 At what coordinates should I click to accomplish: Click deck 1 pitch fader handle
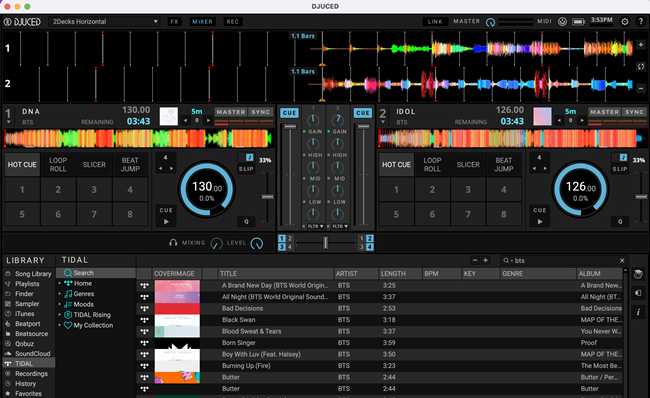pyautogui.click(x=267, y=197)
